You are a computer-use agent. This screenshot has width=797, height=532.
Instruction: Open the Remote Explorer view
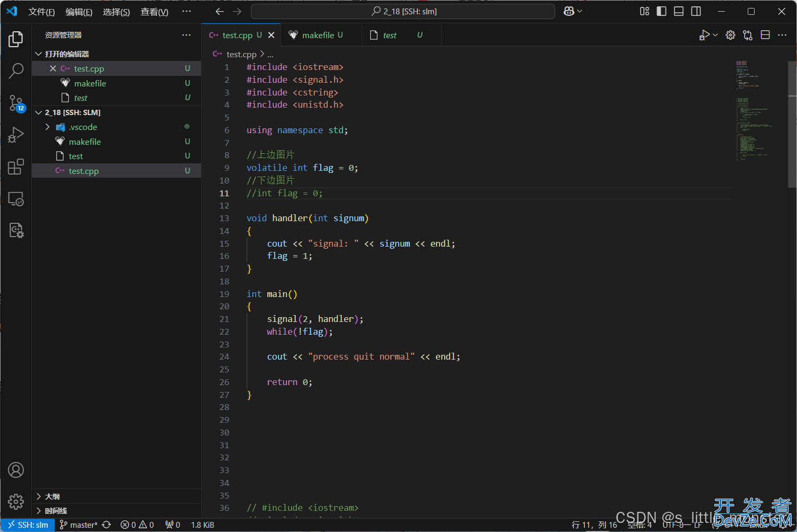(x=16, y=199)
